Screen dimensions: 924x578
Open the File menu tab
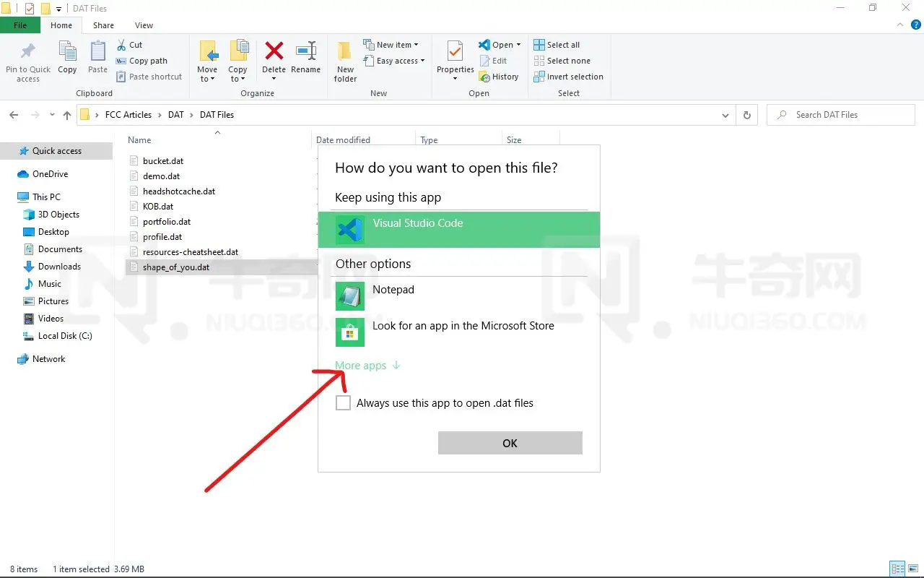point(20,25)
